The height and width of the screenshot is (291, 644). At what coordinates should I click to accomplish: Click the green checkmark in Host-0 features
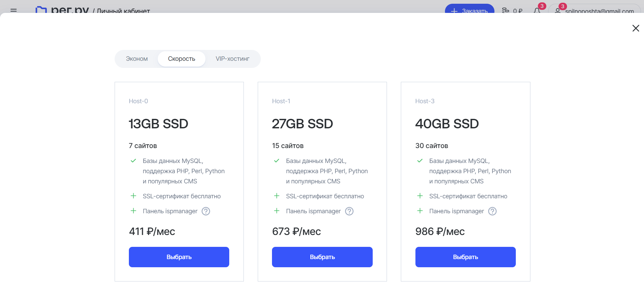click(x=134, y=161)
